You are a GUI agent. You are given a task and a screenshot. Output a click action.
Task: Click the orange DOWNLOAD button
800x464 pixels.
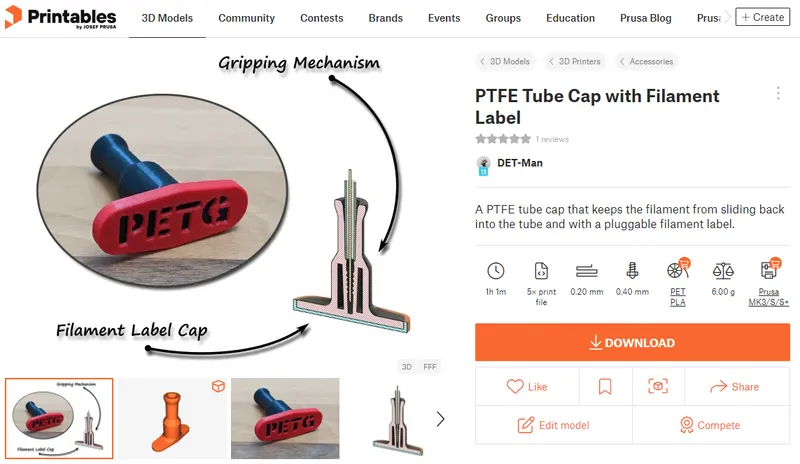632,342
